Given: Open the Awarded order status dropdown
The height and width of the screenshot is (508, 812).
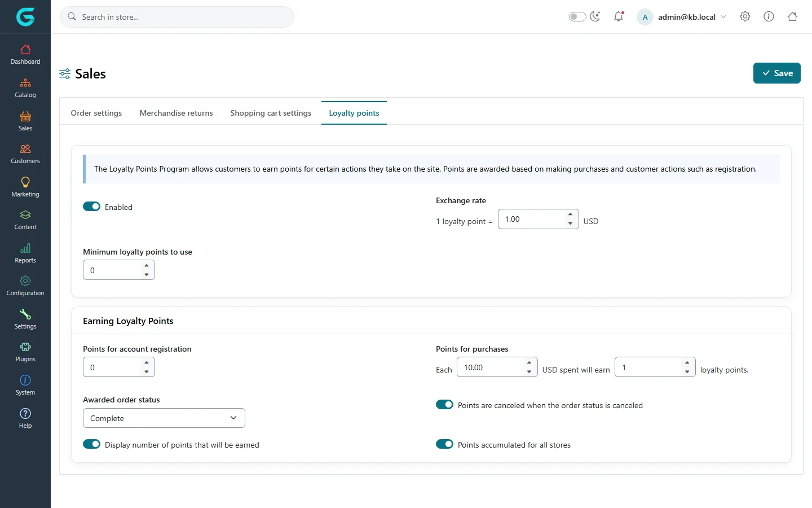Looking at the screenshot, I should coord(164,418).
